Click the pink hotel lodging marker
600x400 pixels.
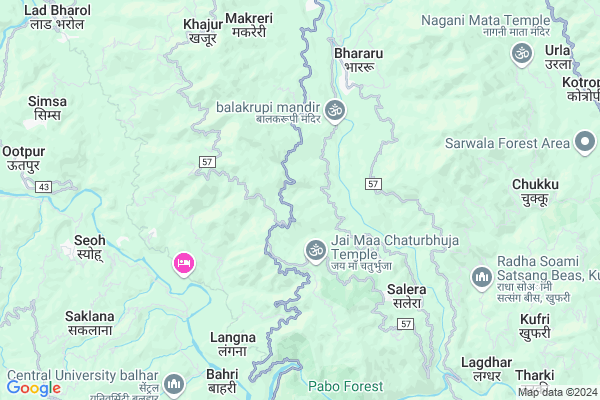tap(184, 264)
